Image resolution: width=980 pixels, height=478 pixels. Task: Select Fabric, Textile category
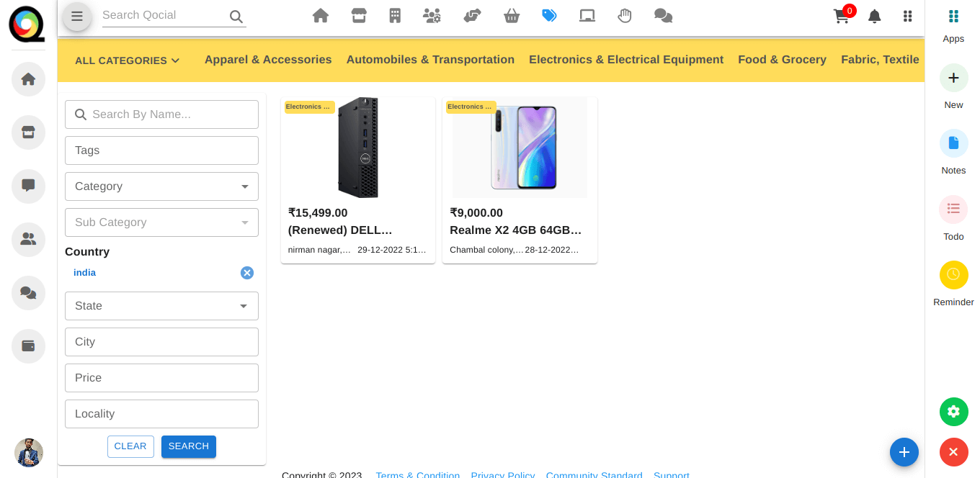click(880, 60)
